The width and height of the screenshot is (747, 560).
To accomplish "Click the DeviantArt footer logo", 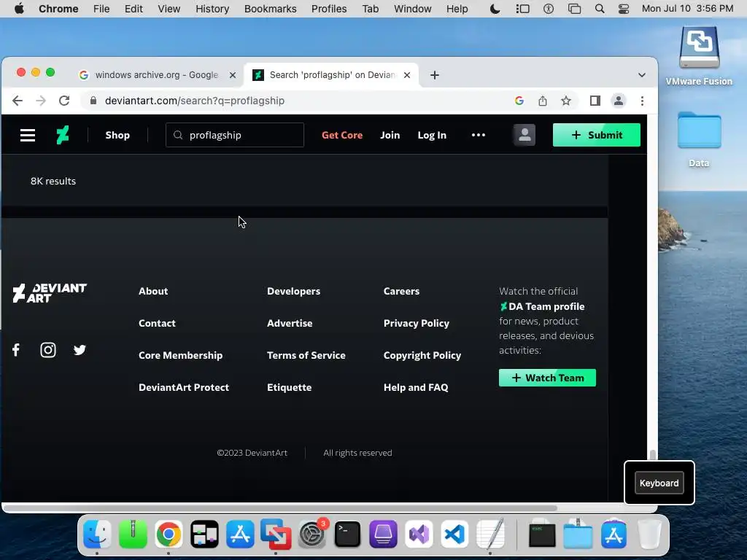I will point(50,293).
